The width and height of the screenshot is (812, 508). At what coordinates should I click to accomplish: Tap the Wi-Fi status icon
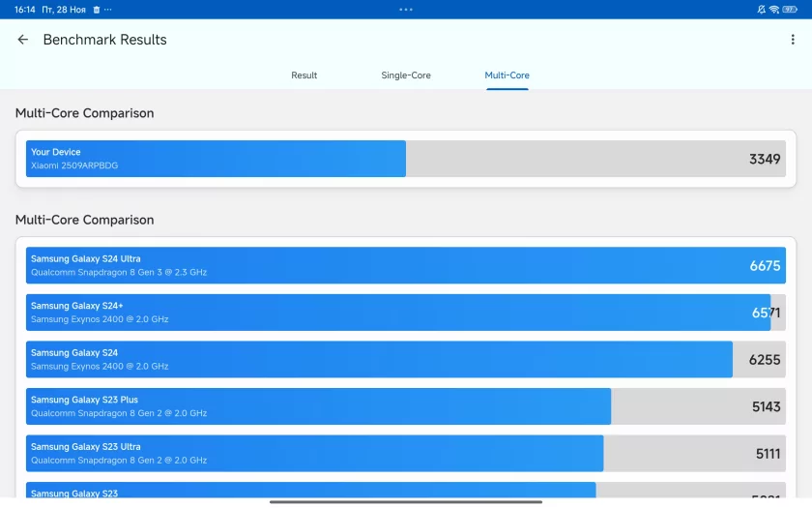(x=774, y=9)
